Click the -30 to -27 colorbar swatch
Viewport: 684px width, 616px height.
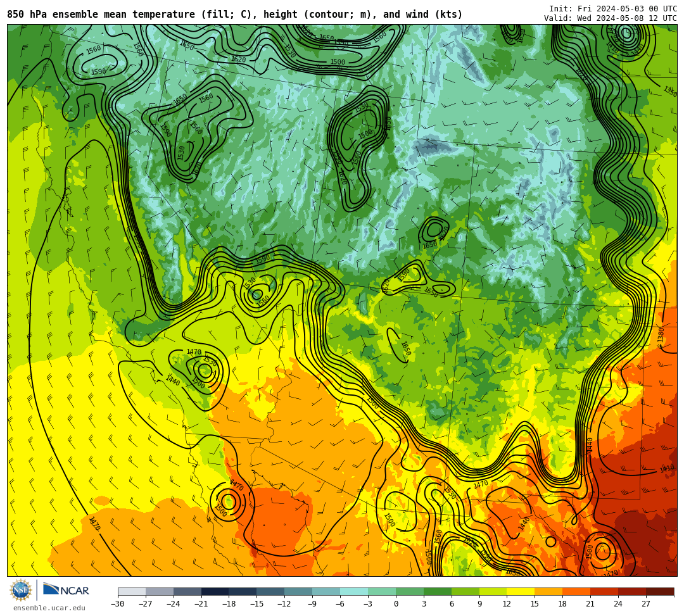(x=132, y=591)
